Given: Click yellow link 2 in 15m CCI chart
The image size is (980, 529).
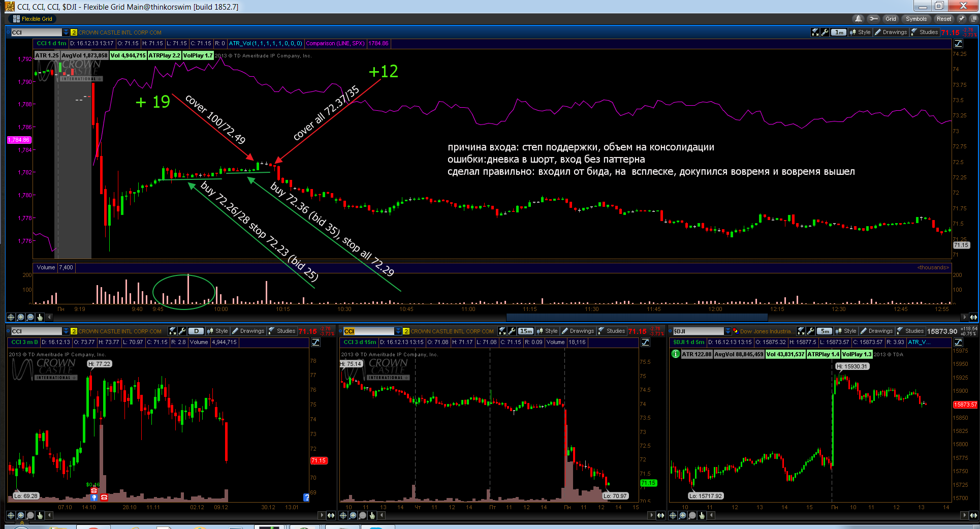Looking at the screenshot, I should (406, 331).
